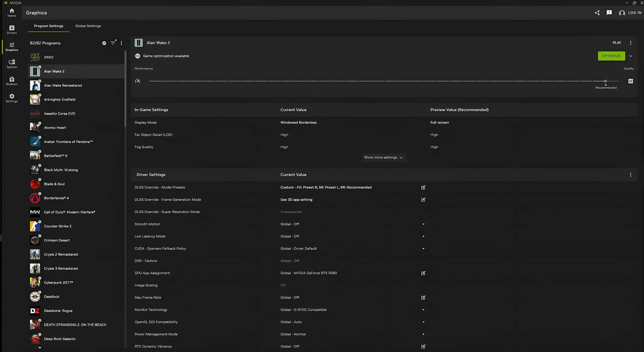
Task: Select Cyberpunk 2077 program
Action: (76, 283)
